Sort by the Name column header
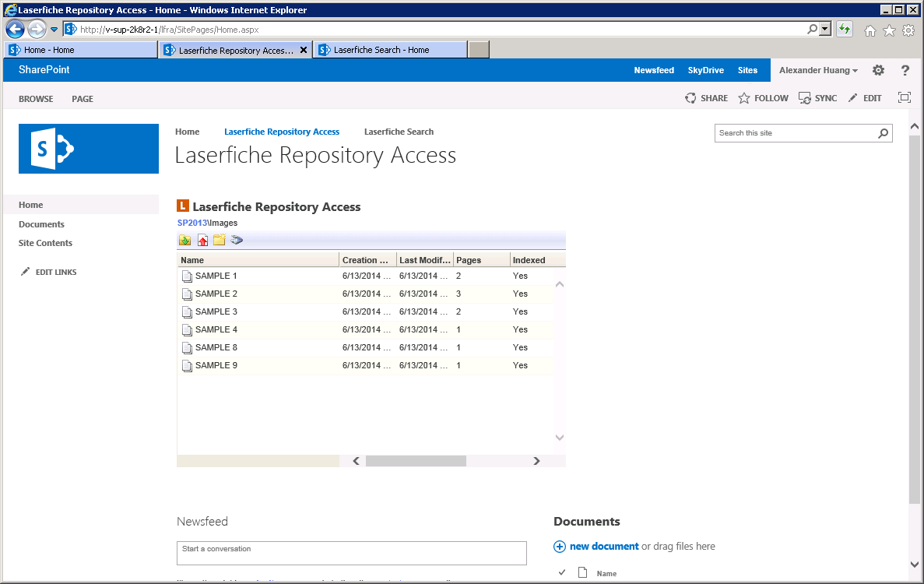Viewport: 924px width, 584px height. pos(258,260)
